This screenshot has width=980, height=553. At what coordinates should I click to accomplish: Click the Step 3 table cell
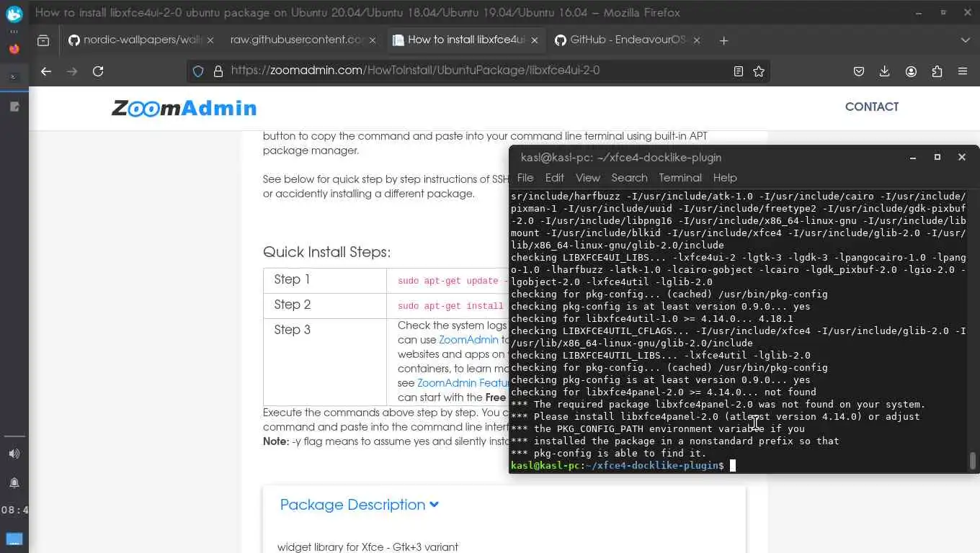(x=325, y=361)
